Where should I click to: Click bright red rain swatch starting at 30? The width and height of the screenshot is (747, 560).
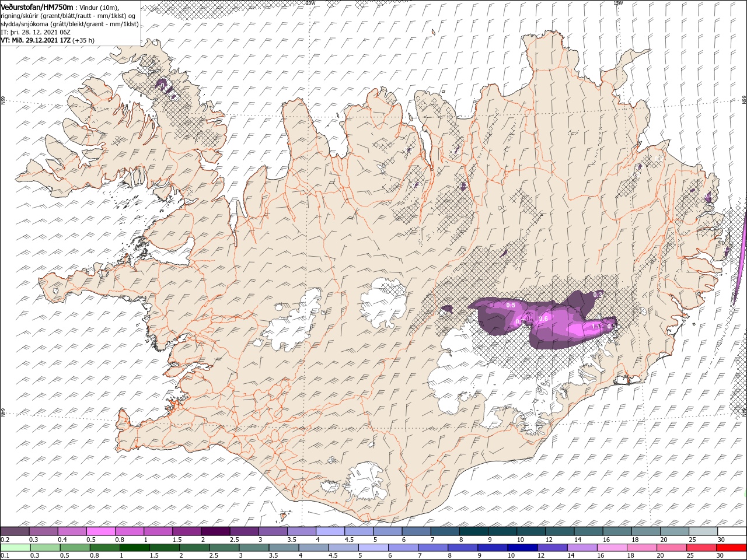point(731,547)
